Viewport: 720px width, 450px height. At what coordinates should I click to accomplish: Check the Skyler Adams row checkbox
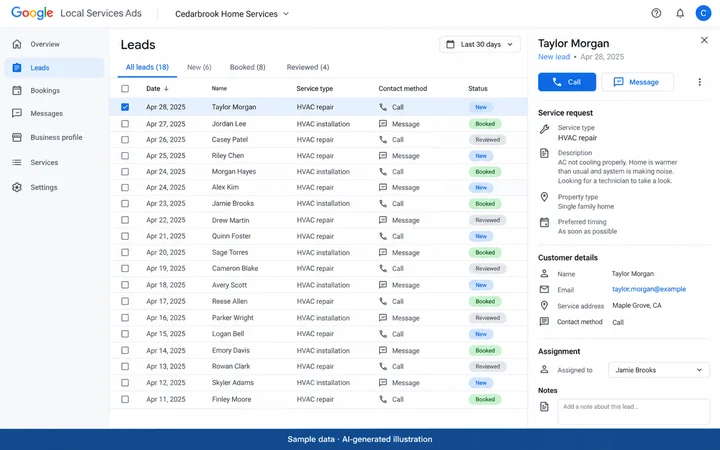[125, 382]
